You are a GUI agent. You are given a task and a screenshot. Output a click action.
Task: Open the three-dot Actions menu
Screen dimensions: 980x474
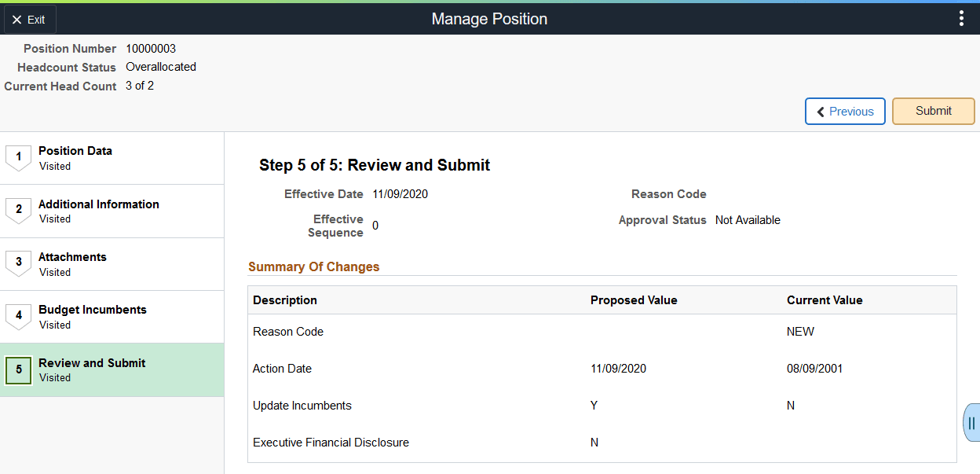click(961, 17)
